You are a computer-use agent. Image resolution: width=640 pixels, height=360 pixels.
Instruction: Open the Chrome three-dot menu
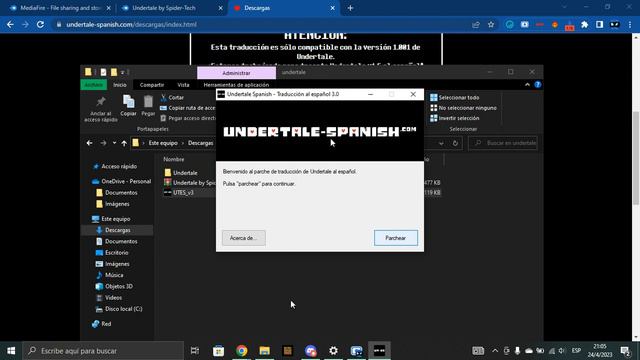pyautogui.click(x=630, y=24)
